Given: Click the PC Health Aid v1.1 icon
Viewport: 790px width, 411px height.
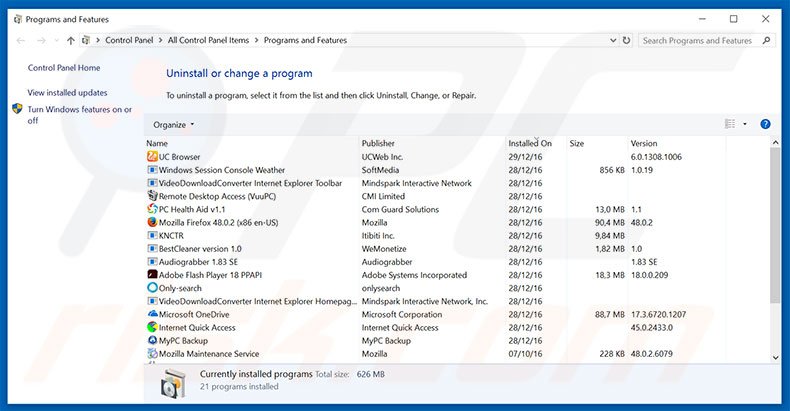Looking at the screenshot, I should click(x=152, y=209).
